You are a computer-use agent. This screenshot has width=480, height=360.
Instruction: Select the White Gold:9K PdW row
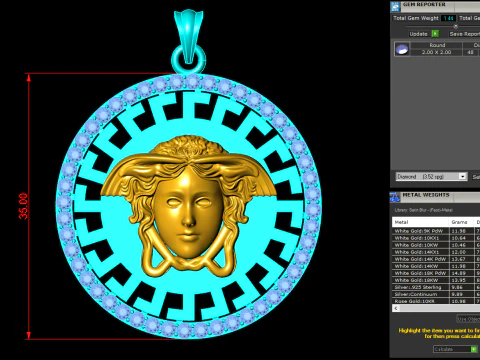pyautogui.click(x=436, y=231)
